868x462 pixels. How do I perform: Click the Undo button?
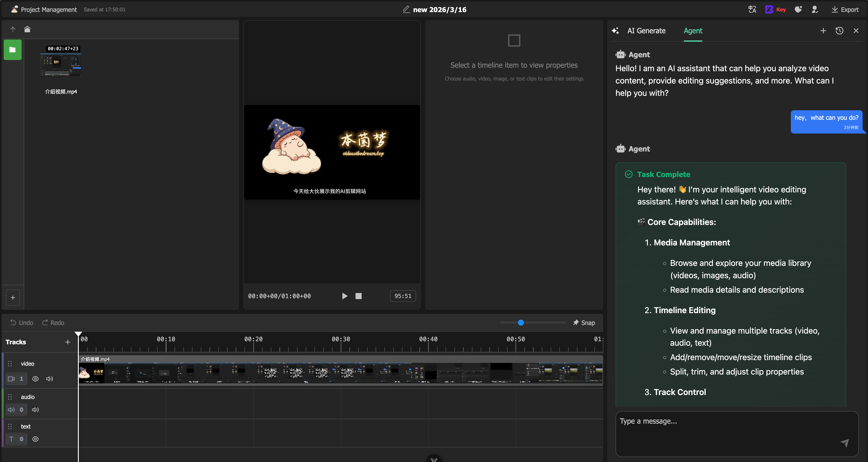pyautogui.click(x=22, y=323)
